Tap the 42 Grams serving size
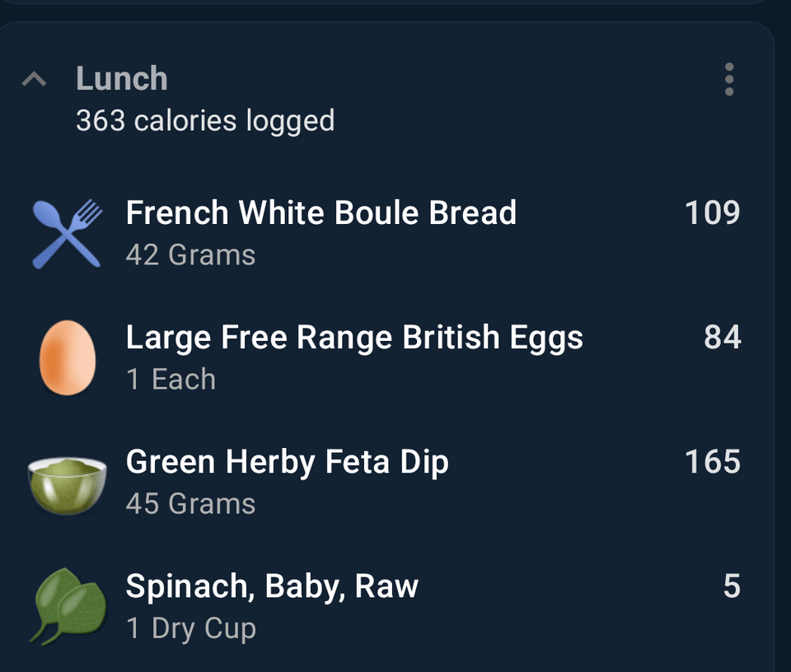791x672 pixels. coord(190,254)
